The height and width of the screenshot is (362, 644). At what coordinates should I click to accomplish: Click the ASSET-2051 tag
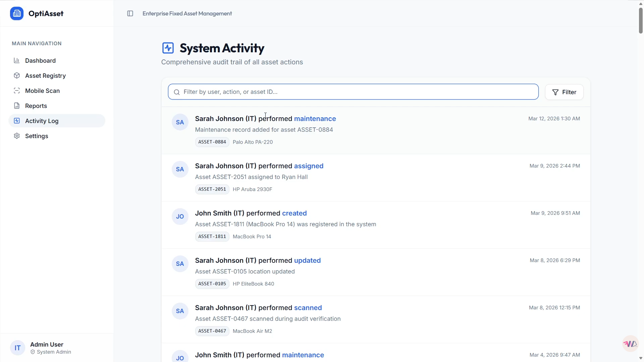[x=212, y=189]
